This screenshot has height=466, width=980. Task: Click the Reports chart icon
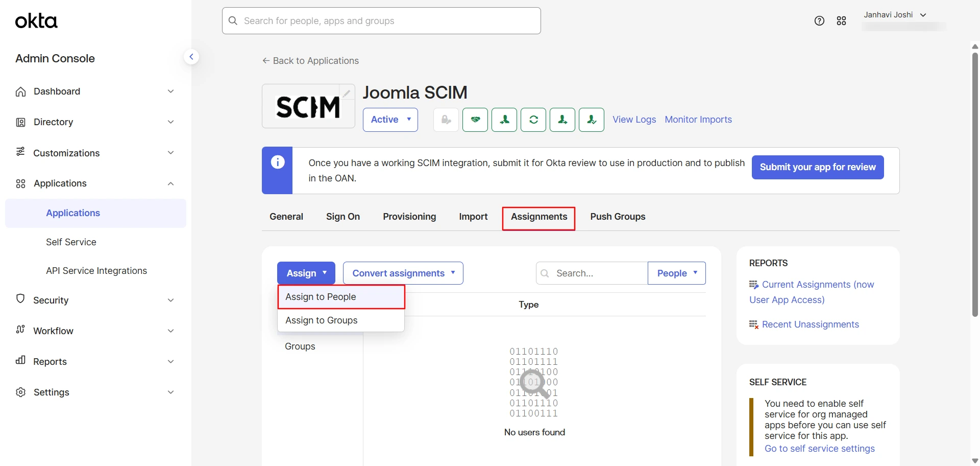(21, 360)
